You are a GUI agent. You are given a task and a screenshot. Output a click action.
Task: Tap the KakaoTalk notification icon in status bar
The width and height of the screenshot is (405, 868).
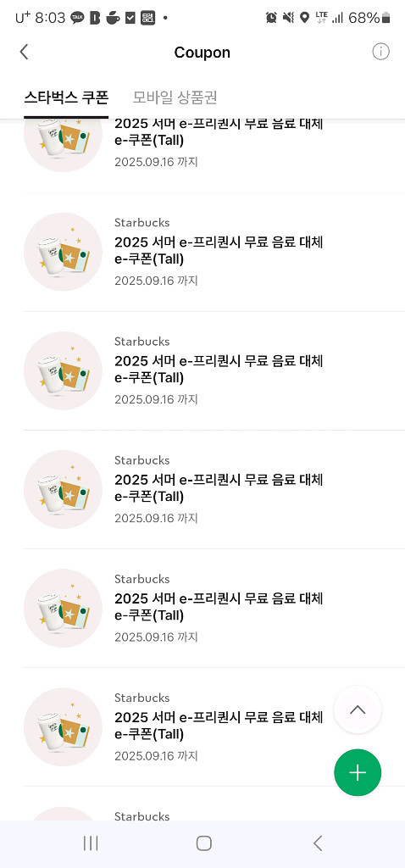click(x=77, y=18)
